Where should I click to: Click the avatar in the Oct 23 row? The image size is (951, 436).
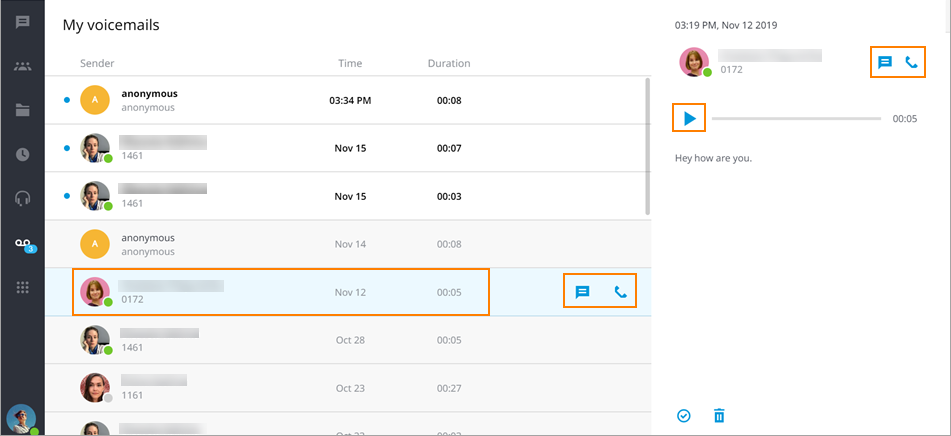(95, 388)
